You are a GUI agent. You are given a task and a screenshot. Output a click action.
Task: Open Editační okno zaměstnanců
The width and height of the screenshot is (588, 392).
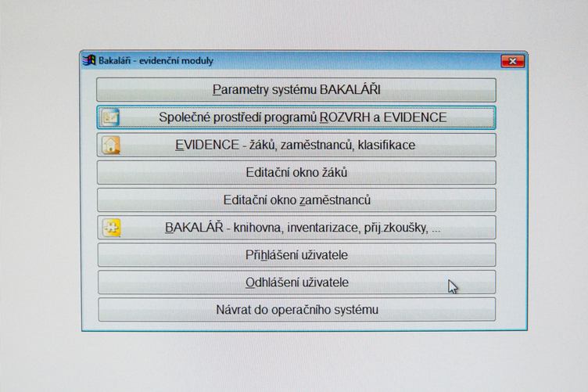pos(296,200)
